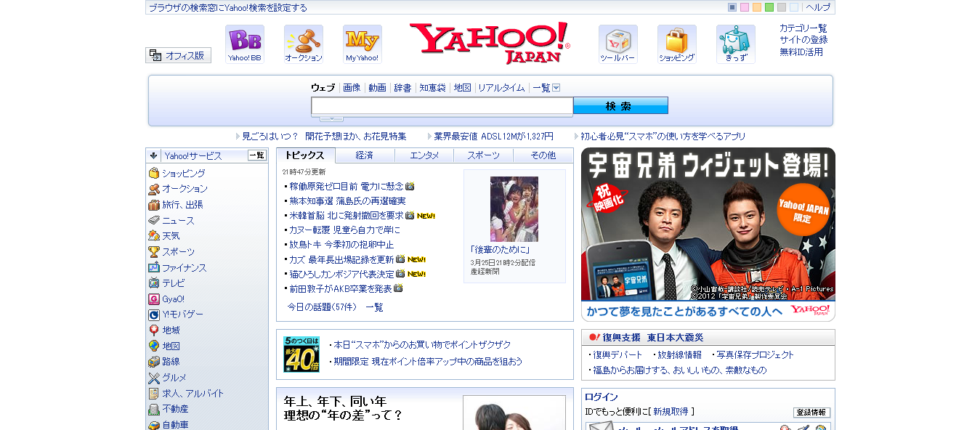Click the 地域 map pin icon
The width and height of the screenshot is (980, 430).
click(154, 330)
